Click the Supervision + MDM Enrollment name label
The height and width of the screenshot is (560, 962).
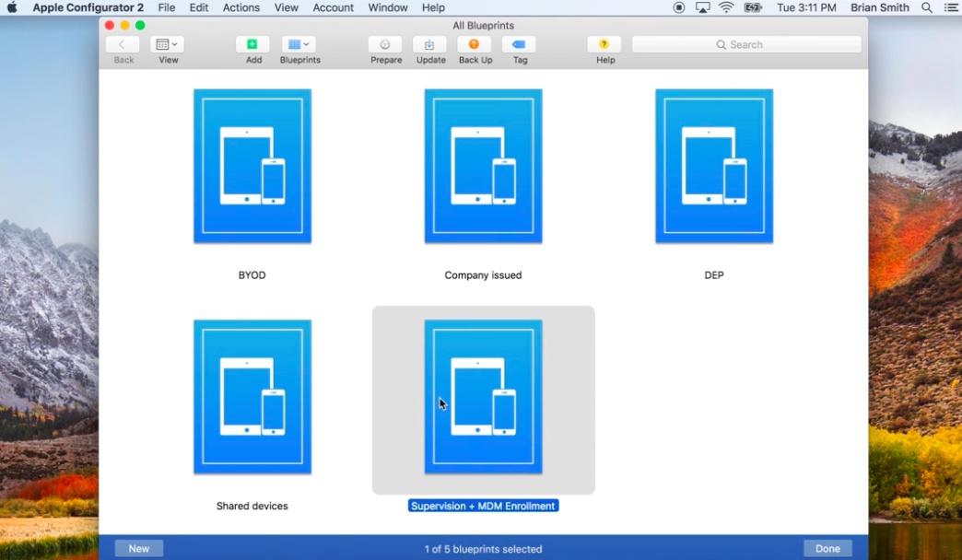pyautogui.click(x=484, y=506)
